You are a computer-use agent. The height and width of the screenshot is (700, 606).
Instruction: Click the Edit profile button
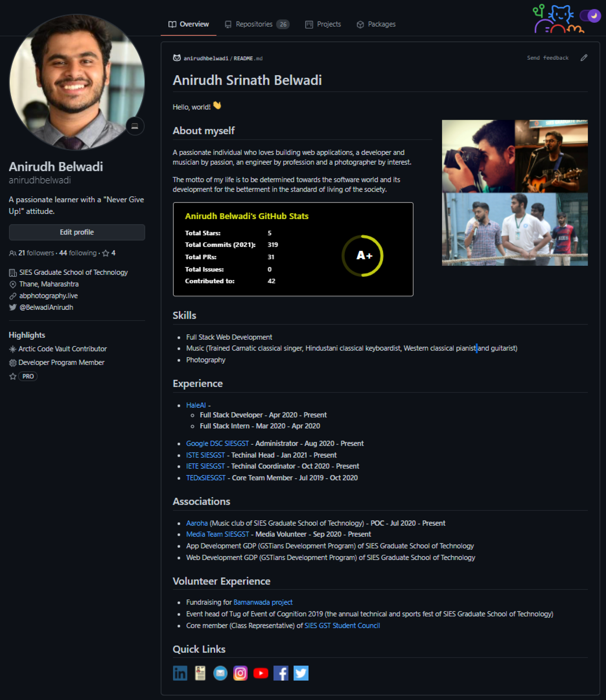[77, 232]
